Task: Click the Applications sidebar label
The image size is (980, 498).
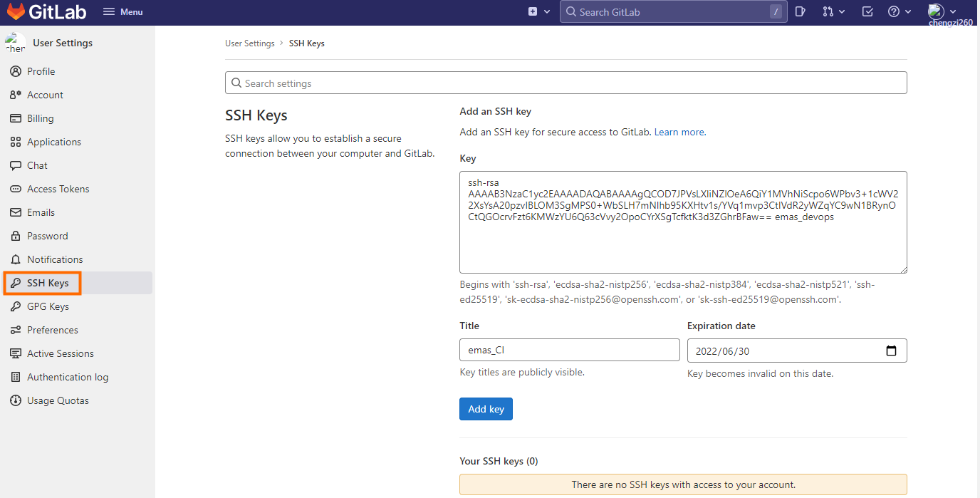Action: (x=54, y=142)
